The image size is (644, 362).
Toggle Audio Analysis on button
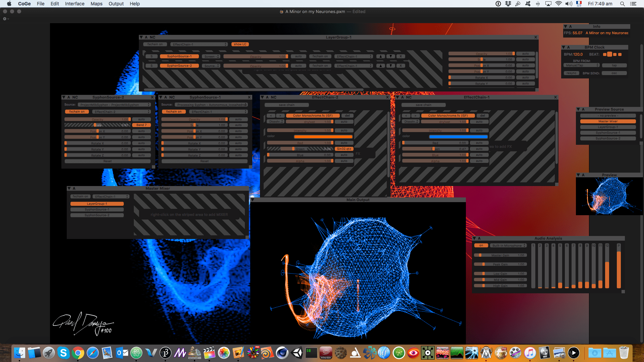481,245
